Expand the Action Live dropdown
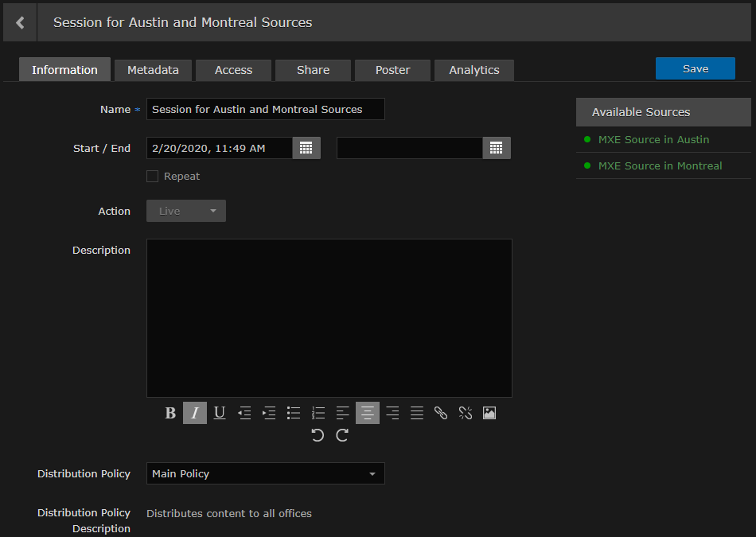 coord(186,212)
